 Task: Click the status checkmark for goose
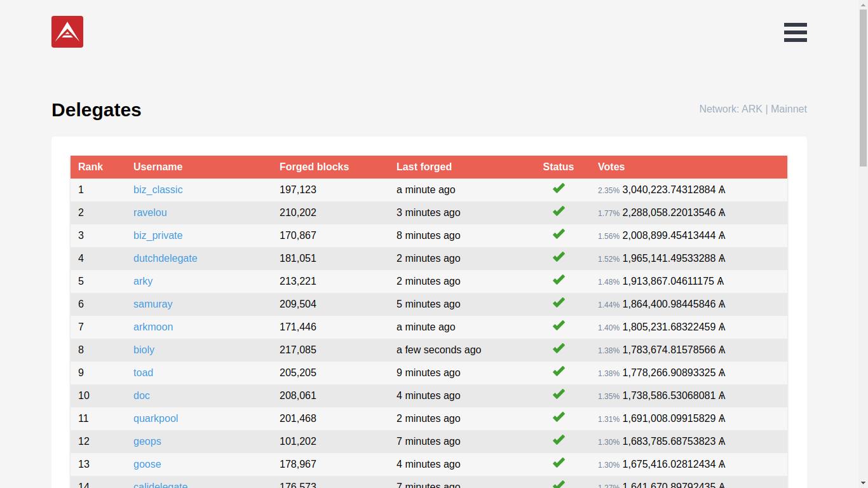pos(559,463)
